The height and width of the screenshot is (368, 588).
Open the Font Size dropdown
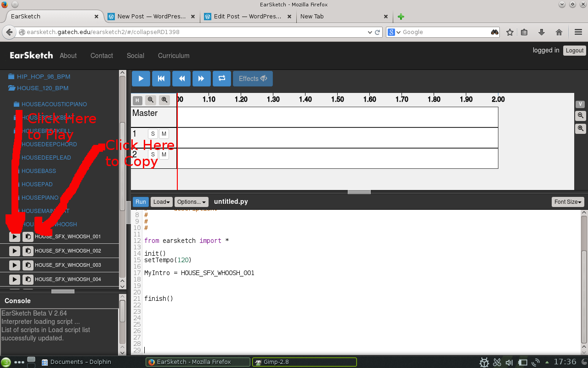pyautogui.click(x=568, y=202)
